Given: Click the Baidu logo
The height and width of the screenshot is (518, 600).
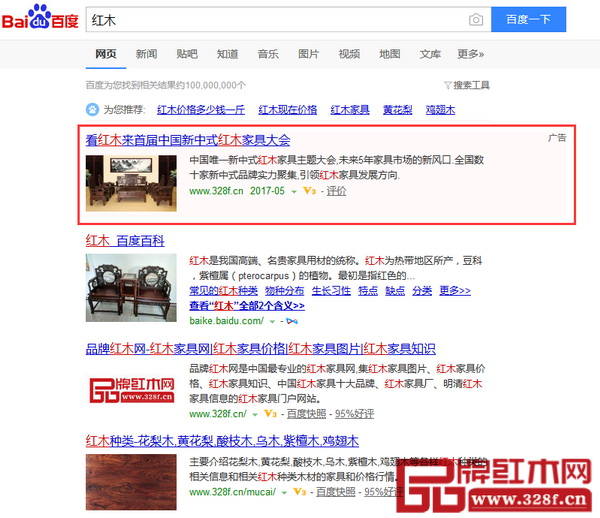Looking at the screenshot, I should click(x=42, y=20).
